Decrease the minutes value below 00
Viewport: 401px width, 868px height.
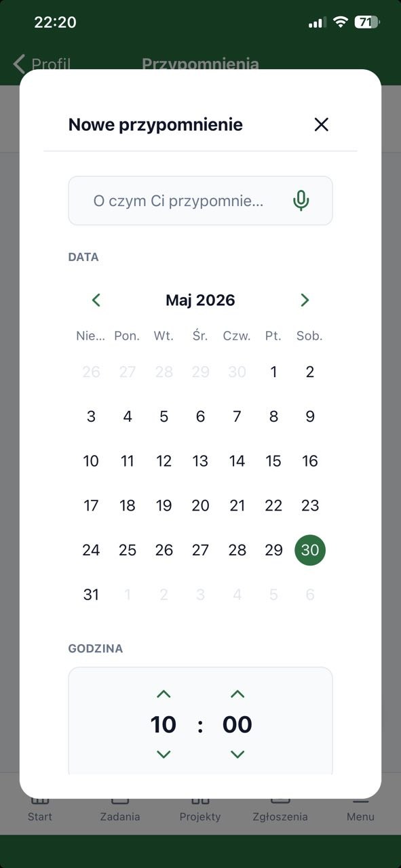point(237,754)
